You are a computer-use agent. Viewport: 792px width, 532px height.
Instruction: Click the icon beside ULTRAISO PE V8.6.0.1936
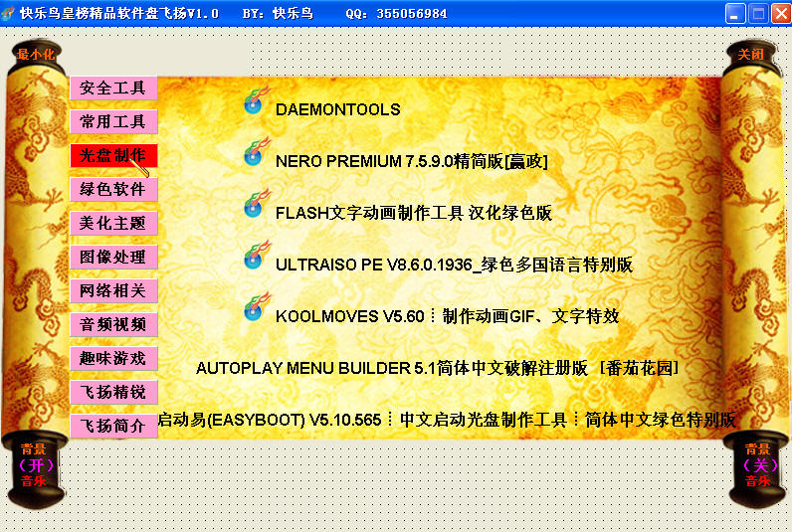tap(257, 256)
